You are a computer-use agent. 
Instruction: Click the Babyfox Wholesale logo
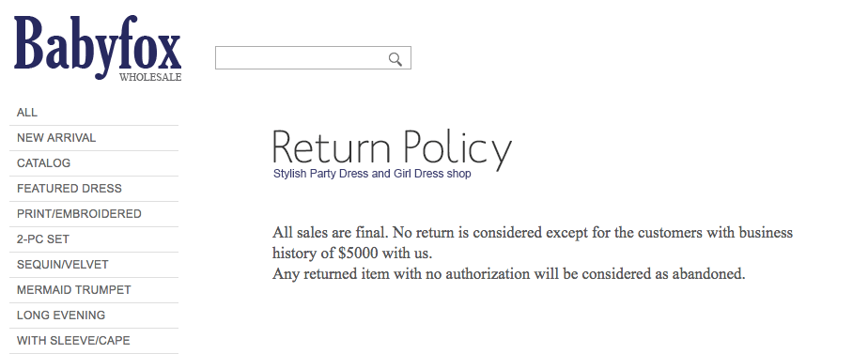click(98, 48)
